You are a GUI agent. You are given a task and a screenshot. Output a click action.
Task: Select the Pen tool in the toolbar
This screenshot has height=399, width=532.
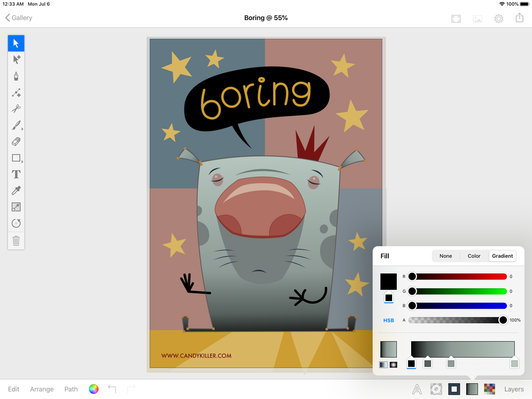point(16,76)
